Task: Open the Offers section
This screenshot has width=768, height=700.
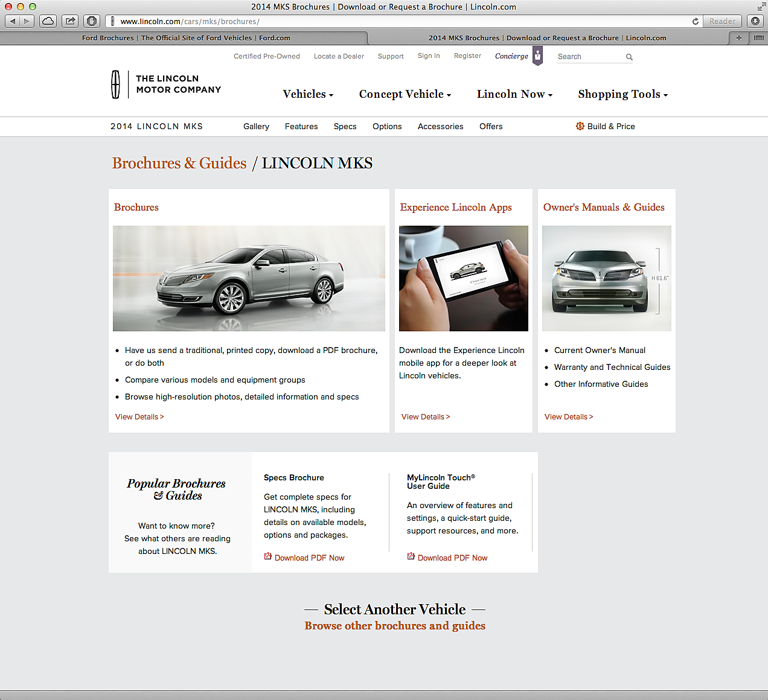Action: pyautogui.click(x=491, y=126)
